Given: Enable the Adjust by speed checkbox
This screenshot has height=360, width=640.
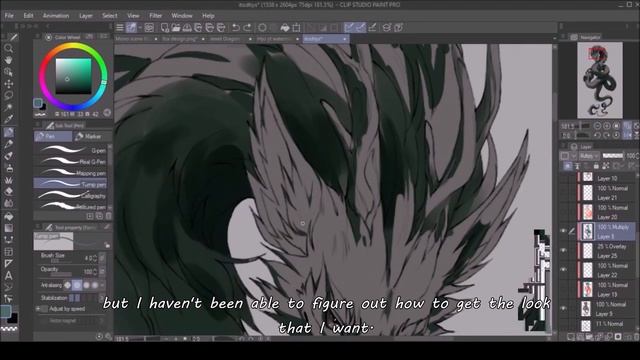Looking at the screenshot, I should coord(44,309).
